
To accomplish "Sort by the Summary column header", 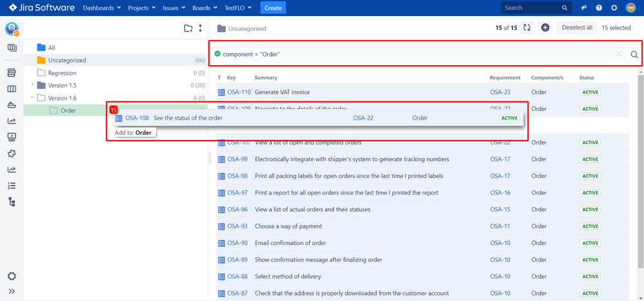I will 266,77.
